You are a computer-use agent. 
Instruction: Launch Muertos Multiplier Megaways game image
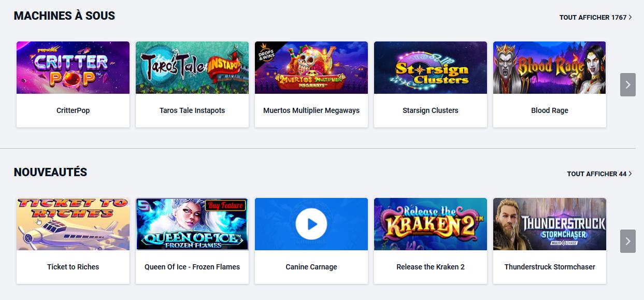point(311,68)
